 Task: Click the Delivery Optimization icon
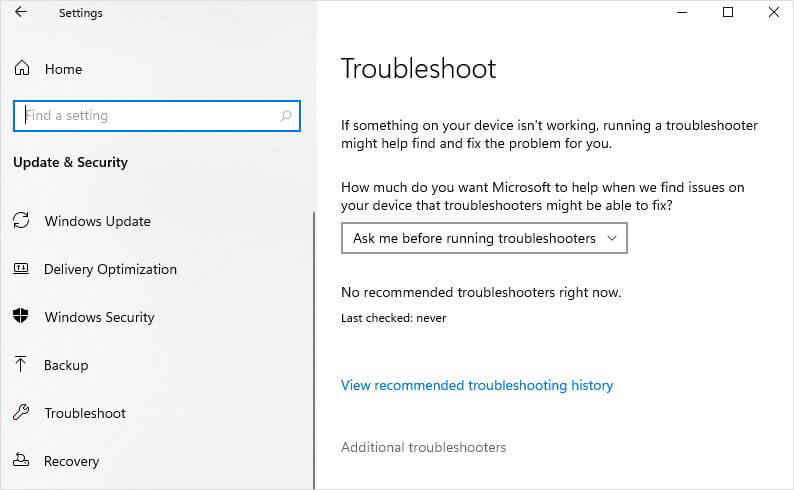(x=21, y=268)
